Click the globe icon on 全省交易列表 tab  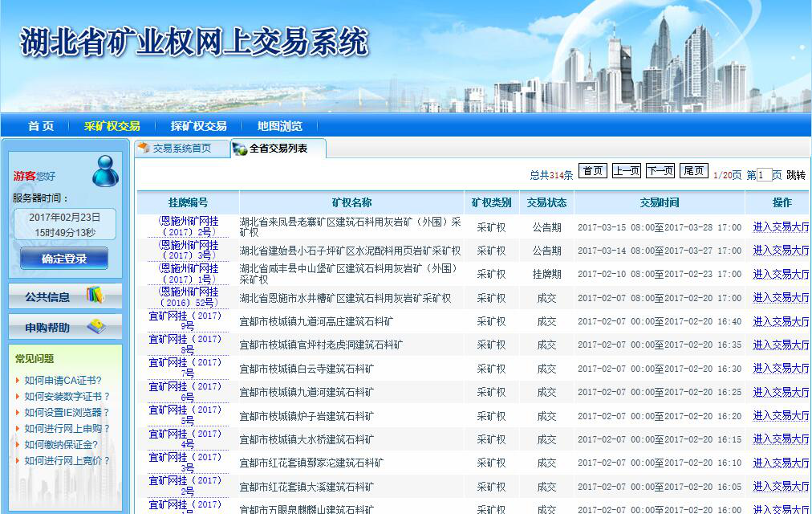coord(240,149)
